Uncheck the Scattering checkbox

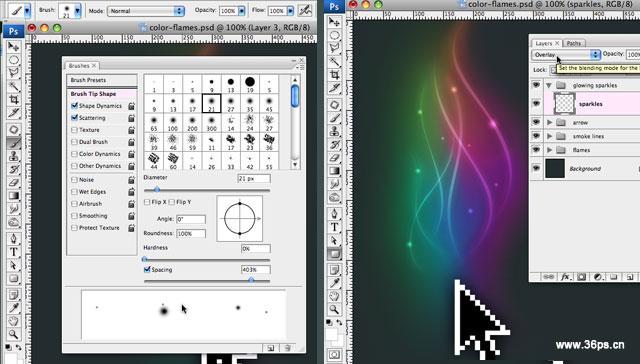point(74,118)
